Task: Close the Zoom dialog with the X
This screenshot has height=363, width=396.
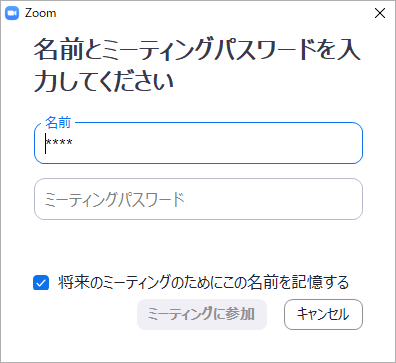Action: pos(380,13)
